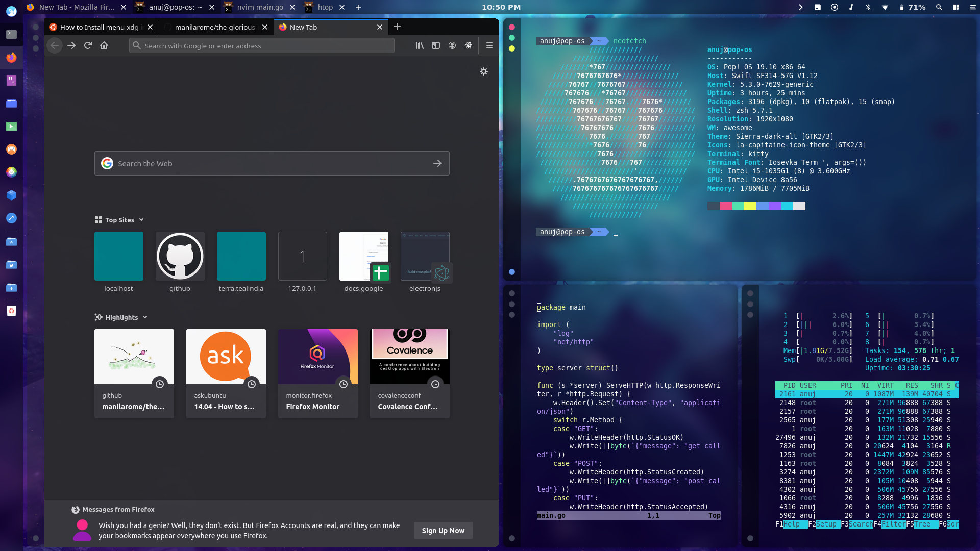
Task: Open the games controller dock icon
Action: [11, 149]
